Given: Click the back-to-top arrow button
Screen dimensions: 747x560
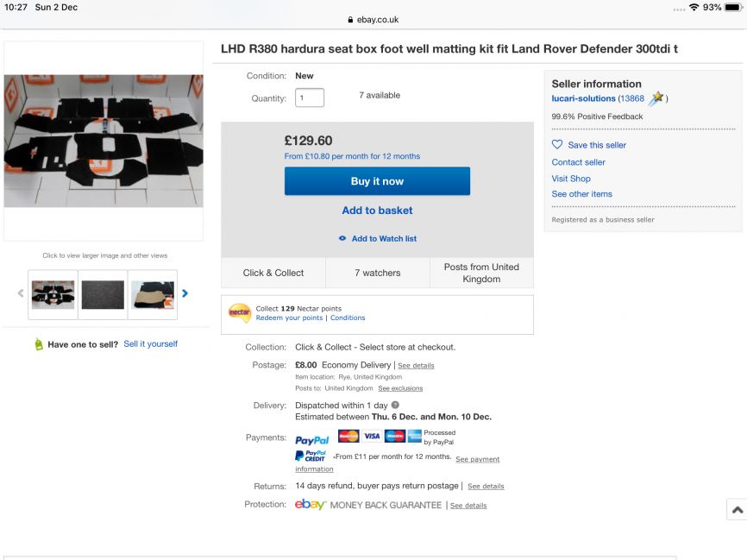Looking at the screenshot, I should click(737, 509).
